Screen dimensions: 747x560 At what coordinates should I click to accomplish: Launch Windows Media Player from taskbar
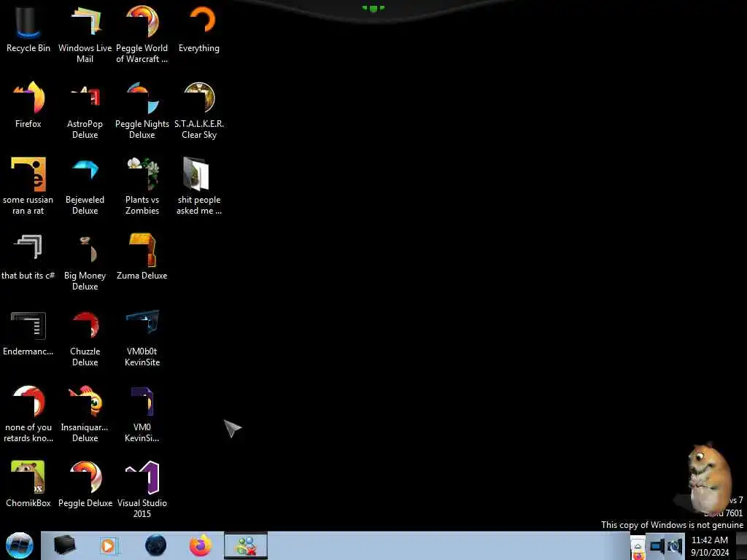coord(109,545)
